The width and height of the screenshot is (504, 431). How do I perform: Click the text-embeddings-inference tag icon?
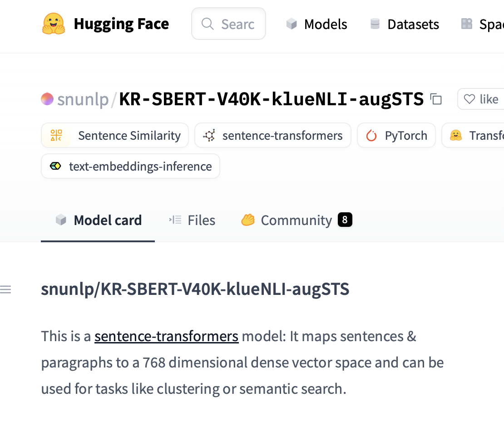55,166
